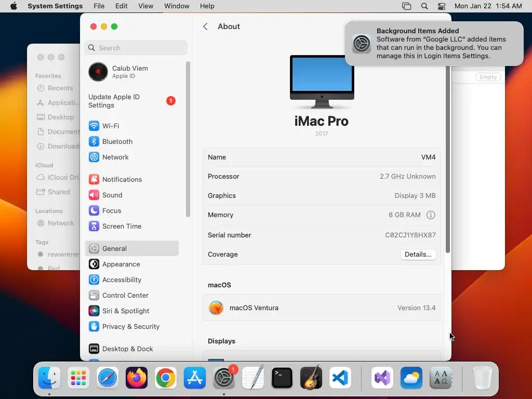This screenshot has width=532, height=399.
Task: Open Terminal from the Dock
Action: (282, 378)
